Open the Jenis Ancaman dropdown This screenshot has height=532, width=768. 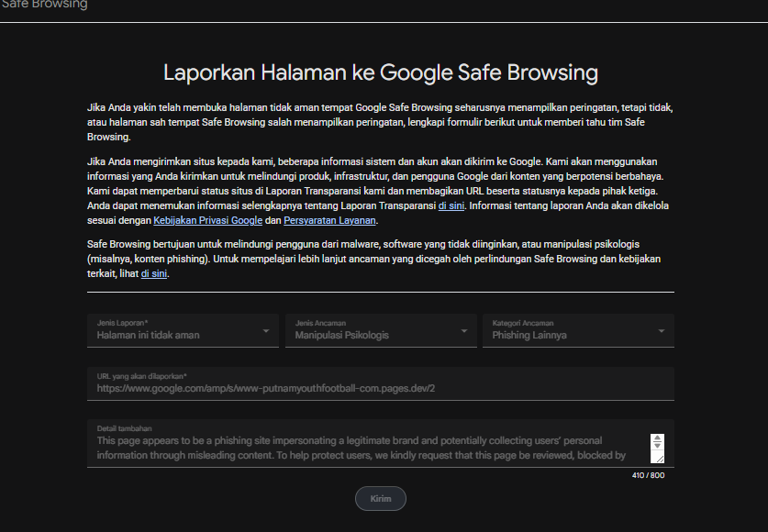pyautogui.click(x=381, y=331)
